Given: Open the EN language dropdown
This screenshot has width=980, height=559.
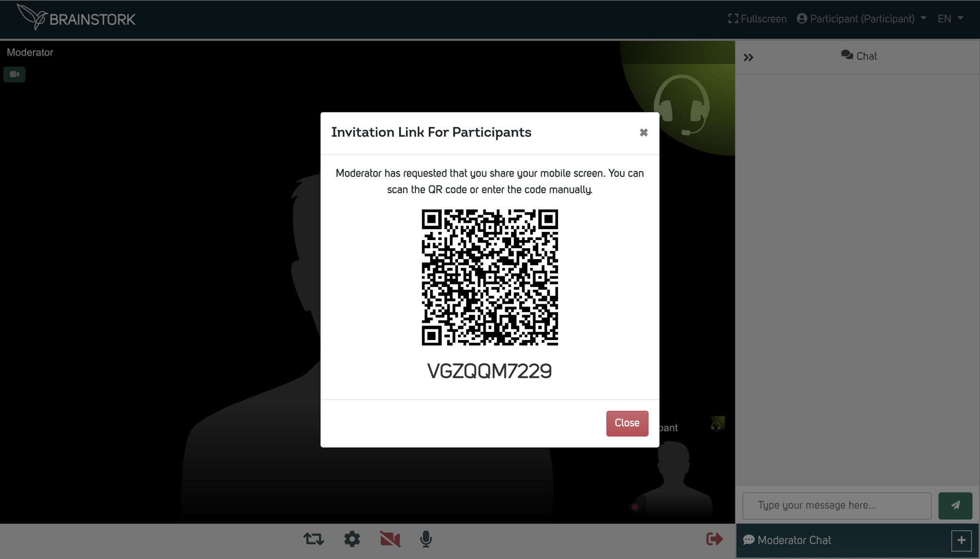Looking at the screenshot, I should (950, 19).
